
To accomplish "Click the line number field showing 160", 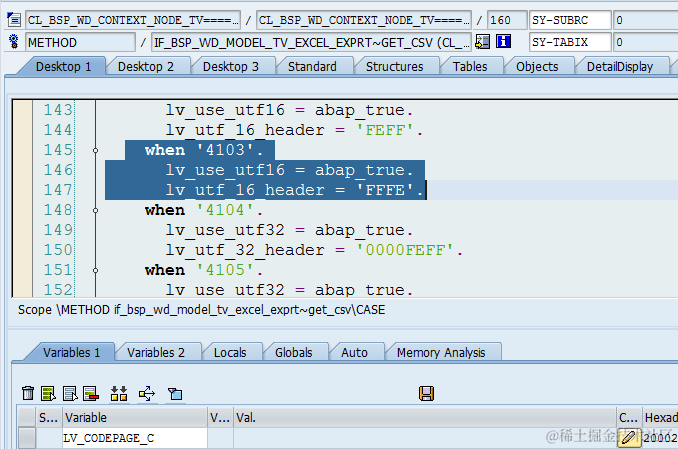I will pos(507,20).
